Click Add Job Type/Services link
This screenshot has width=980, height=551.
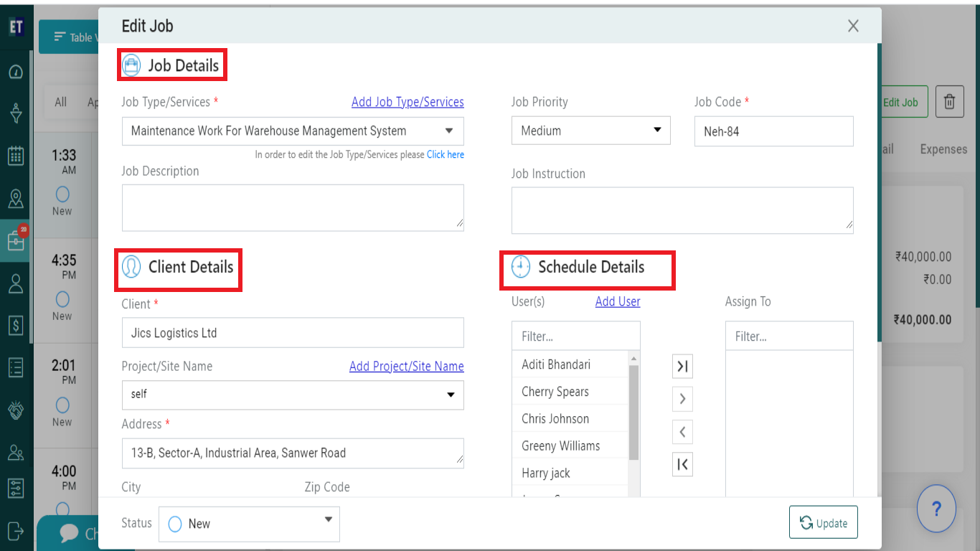pyautogui.click(x=407, y=102)
